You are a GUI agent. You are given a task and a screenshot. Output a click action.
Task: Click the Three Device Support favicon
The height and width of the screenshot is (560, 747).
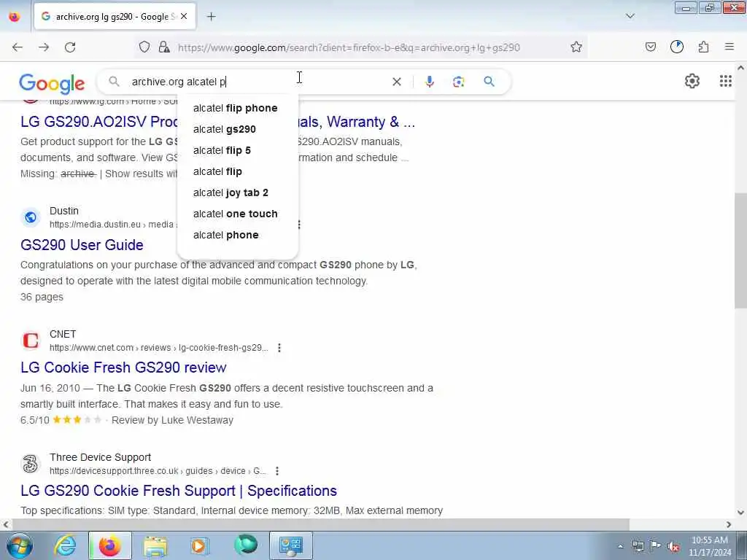click(x=31, y=464)
